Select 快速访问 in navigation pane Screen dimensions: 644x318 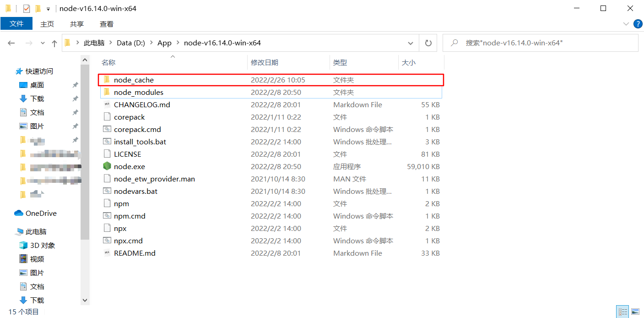click(x=34, y=71)
